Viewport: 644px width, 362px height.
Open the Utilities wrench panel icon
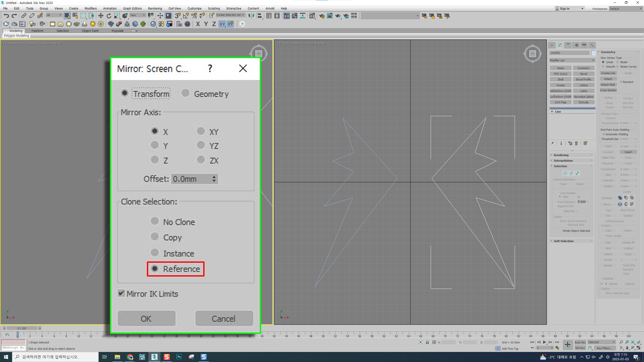pyautogui.click(x=592, y=45)
